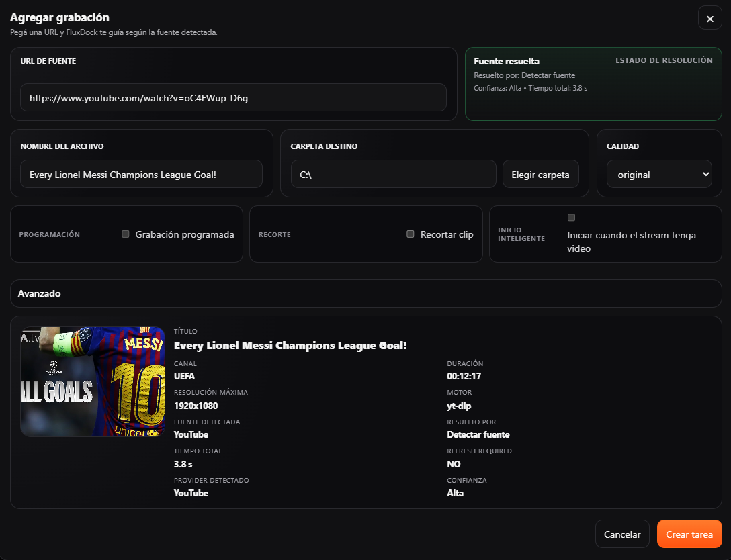Click the Carpeta destino path field
731x560 pixels.
394,174
